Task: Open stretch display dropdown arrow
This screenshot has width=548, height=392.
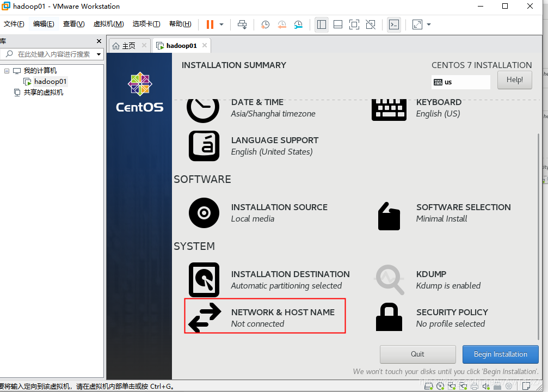Action: 429,24
